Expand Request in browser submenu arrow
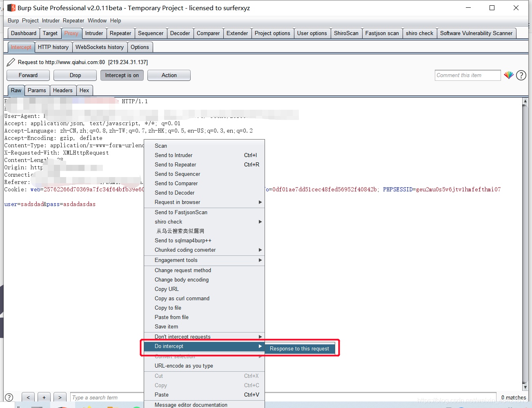Image resolution: width=532 pixels, height=408 pixels. pos(260,202)
